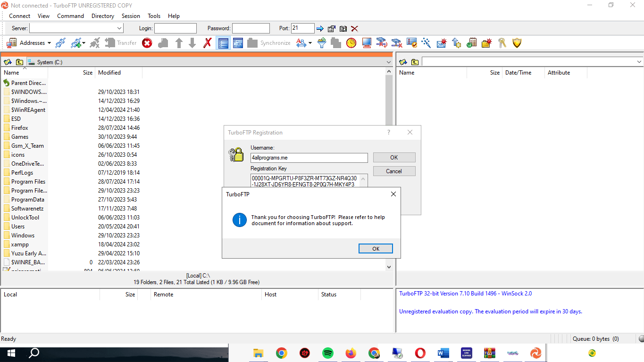
Task: Sort local list by Modified column
Action: (x=118, y=73)
